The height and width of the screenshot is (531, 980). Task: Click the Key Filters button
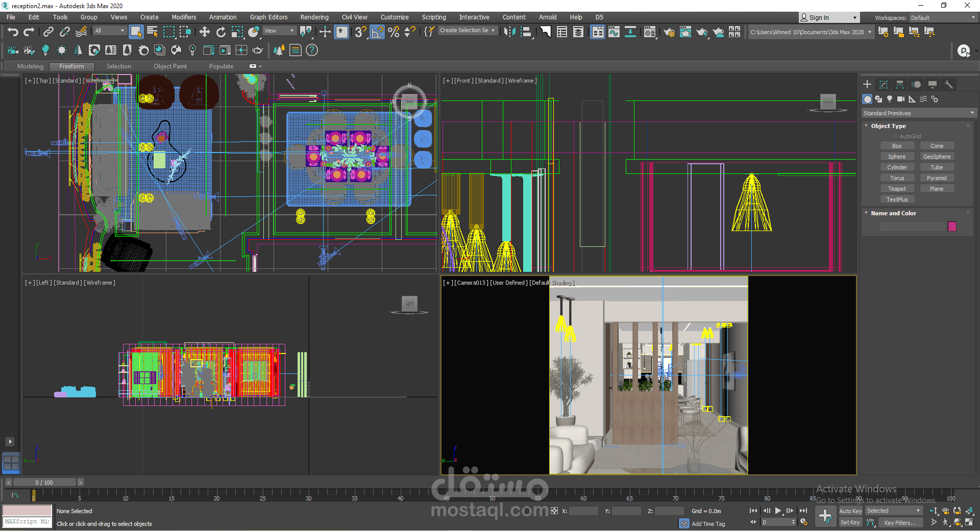900,522
